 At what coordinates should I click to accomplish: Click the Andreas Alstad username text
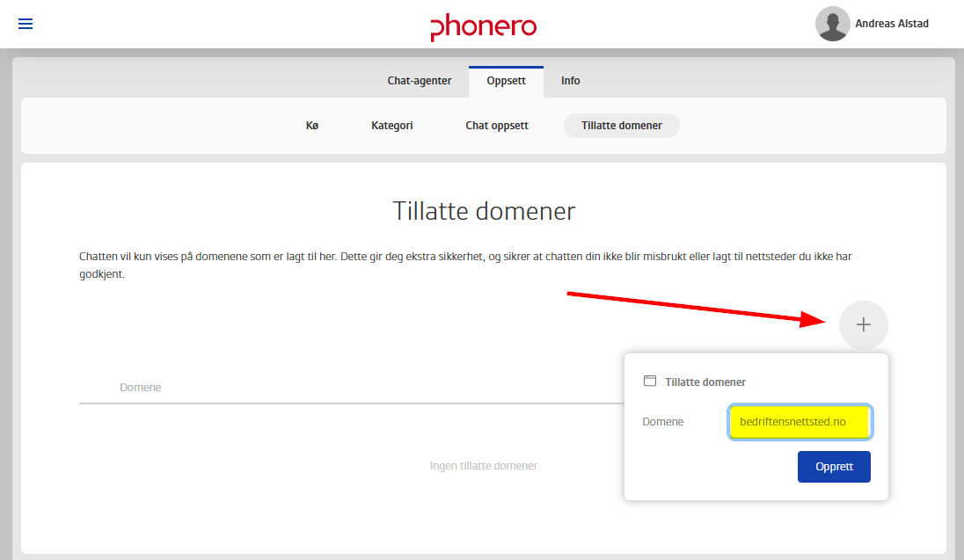pos(892,24)
